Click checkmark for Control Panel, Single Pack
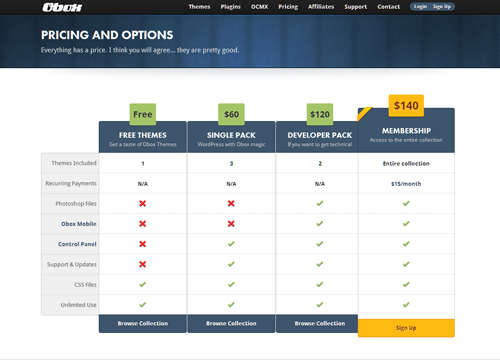Viewport: 500px width, 362px height. click(231, 244)
